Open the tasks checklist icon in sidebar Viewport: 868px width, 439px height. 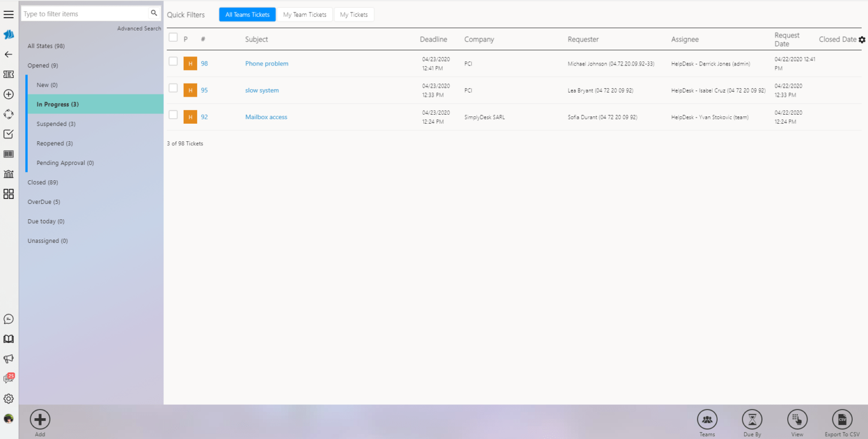[x=8, y=134]
